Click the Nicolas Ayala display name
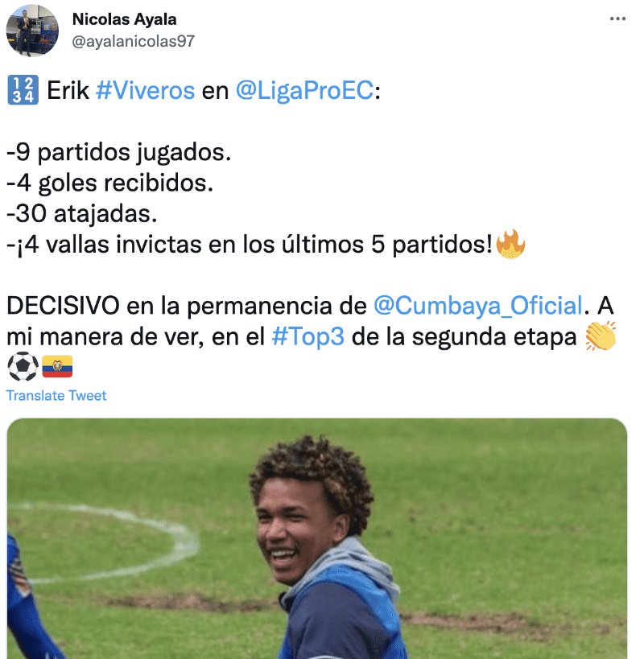The width and height of the screenshot is (644, 659). click(x=125, y=19)
